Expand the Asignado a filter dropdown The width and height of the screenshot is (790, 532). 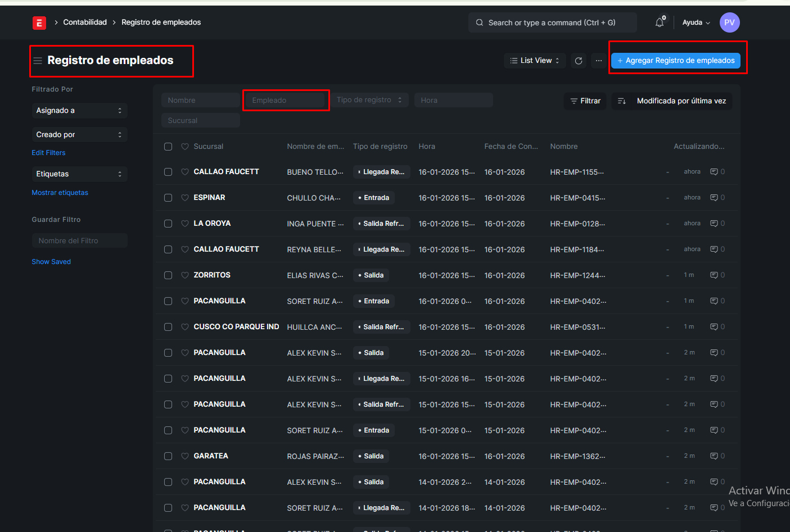pos(79,111)
